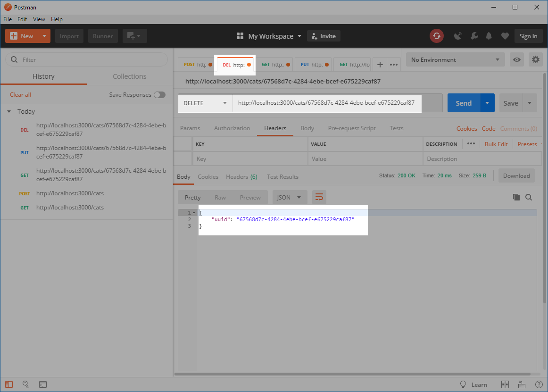Open the Runner
This screenshot has width=548, height=392.
tap(103, 36)
